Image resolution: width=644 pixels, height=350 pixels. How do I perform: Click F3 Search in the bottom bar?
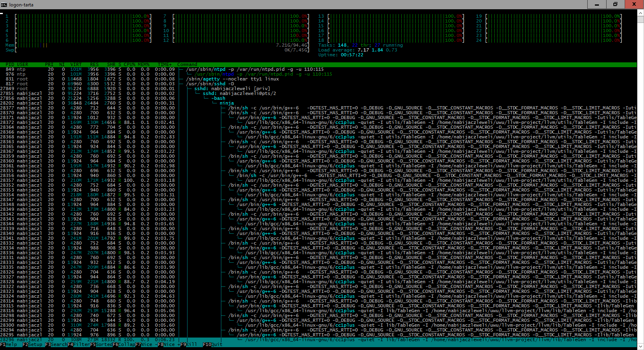tap(56, 344)
